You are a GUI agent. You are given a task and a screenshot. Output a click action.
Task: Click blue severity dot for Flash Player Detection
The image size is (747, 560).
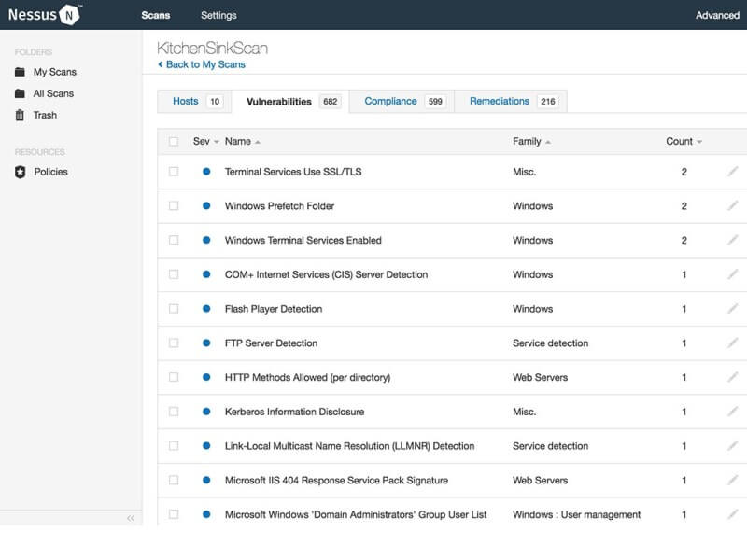point(206,309)
